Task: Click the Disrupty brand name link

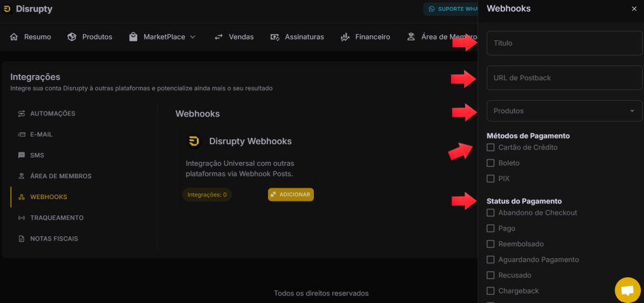Action: tap(34, 9)
